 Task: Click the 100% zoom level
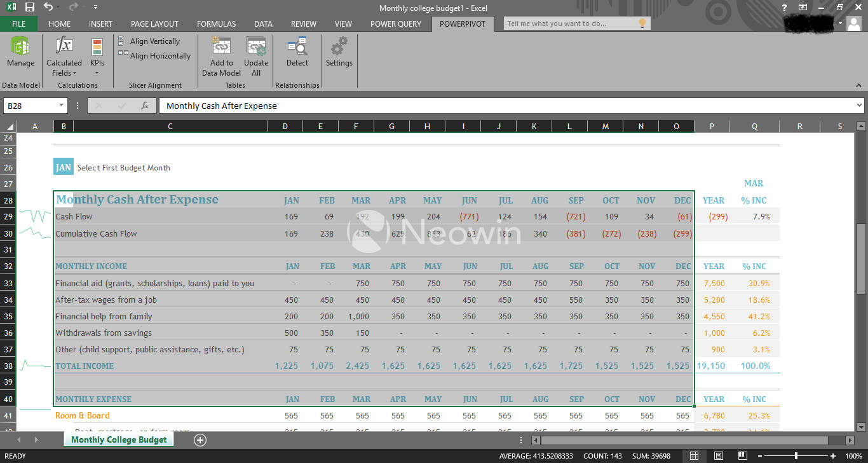point(853,456)
